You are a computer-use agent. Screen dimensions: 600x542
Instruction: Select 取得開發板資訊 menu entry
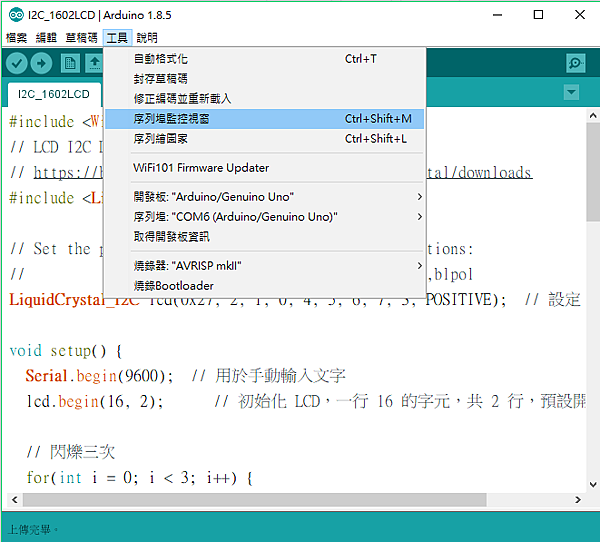pos(264,237)
